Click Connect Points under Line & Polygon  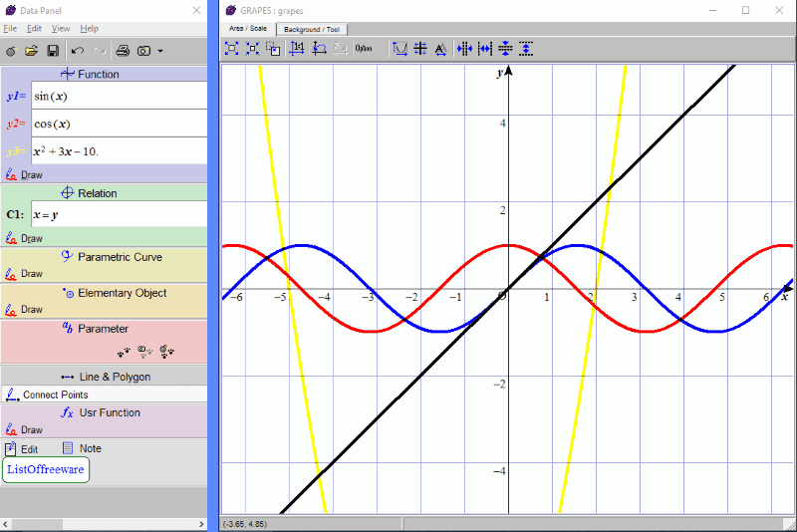pos(55,395)
